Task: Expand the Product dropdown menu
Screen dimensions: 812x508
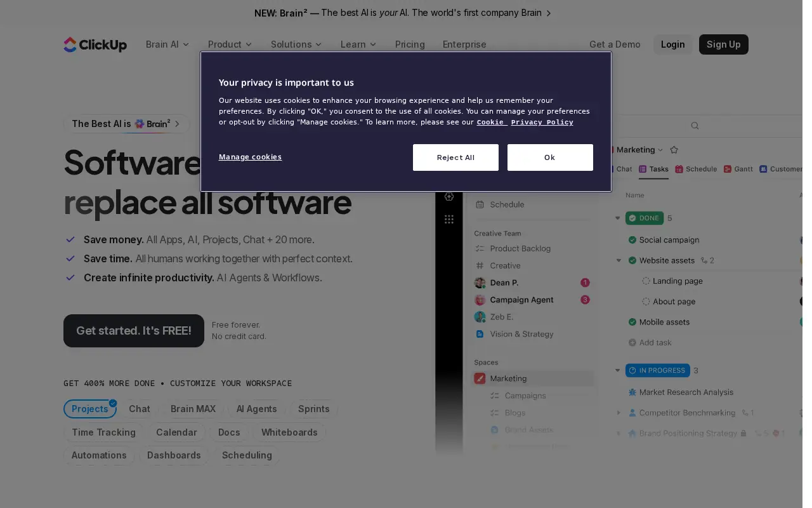Action: pyautogui.click(x=230, y=44)
